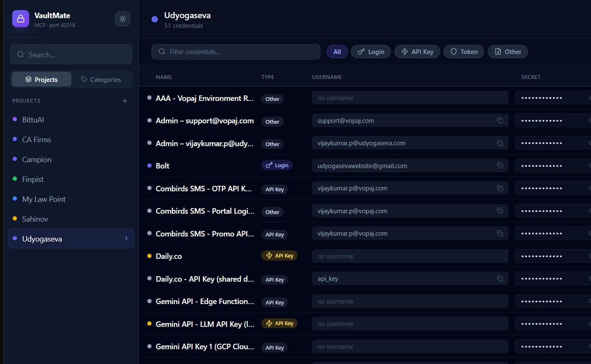Select the All filter chip
The image size is (591, 364).
(337, 52)
